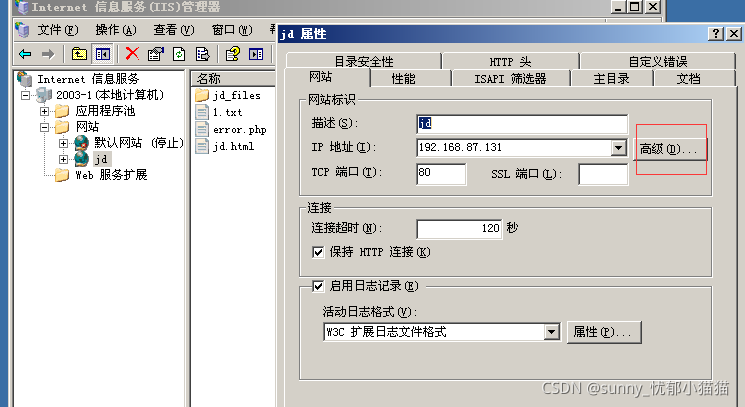Select the 1.txt file name
745x407 pixels.
tap(228, 113)
